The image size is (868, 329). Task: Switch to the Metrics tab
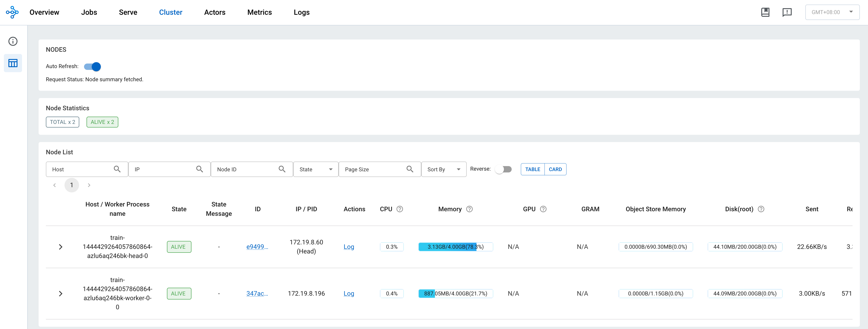click(259, 12)
